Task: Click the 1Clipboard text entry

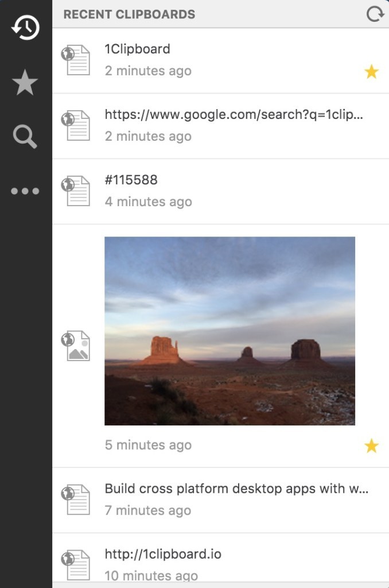Action: pos(137,49)
